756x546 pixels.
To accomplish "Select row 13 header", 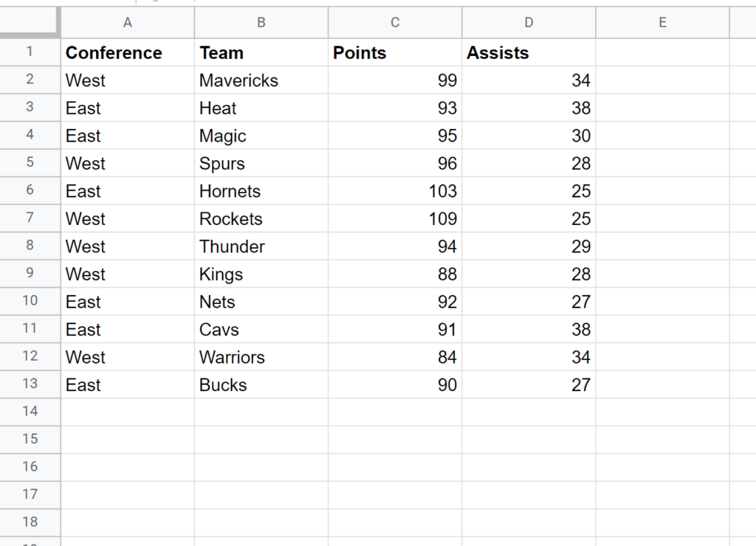I will point(30,384).
